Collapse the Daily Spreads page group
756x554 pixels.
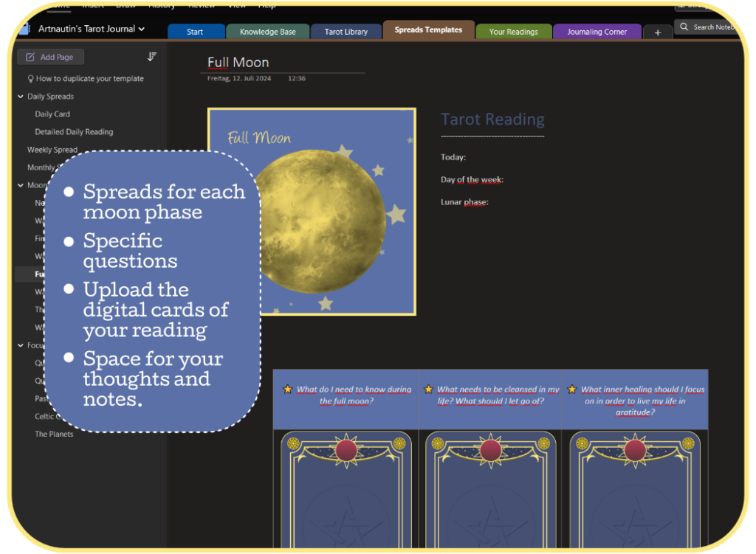tap(21, 97)
